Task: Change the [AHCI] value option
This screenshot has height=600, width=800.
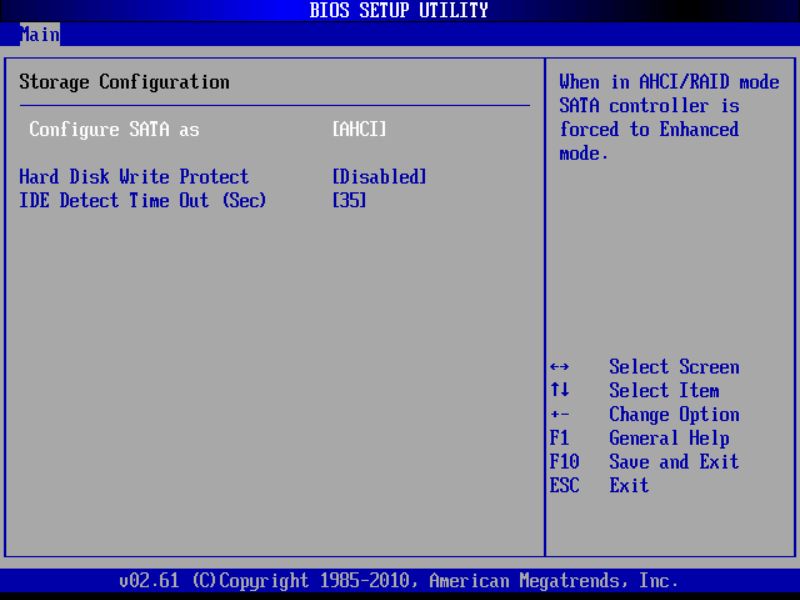Action: click(358, 130)
